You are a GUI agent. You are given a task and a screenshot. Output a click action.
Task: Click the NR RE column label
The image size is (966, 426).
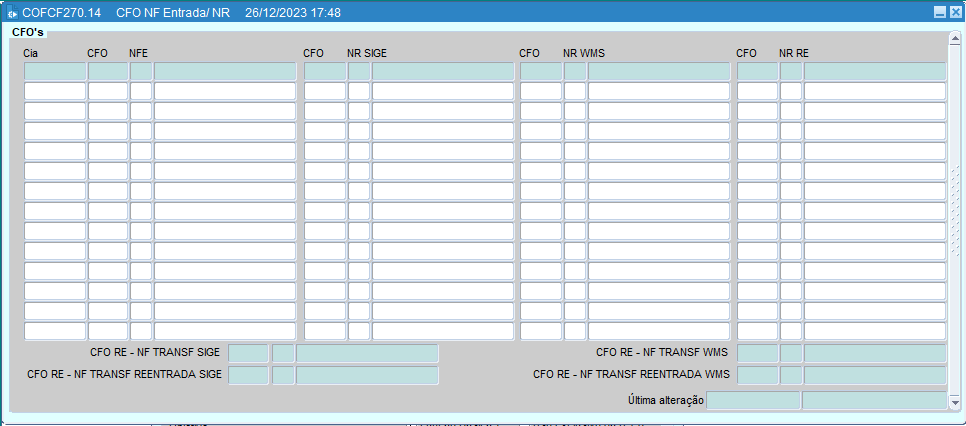(794, 54)
